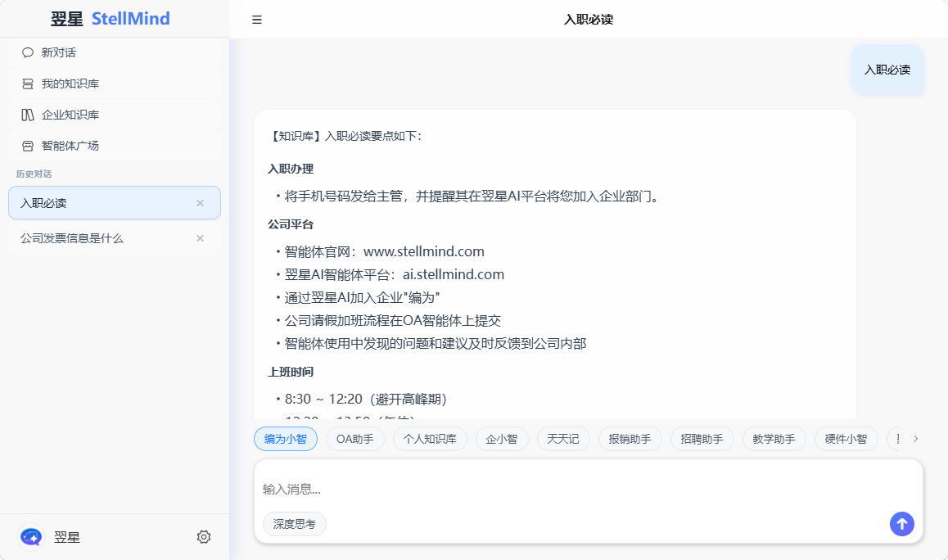Click the new conversation chat bubble icon
The image size is (948, 560).
click(x=27, y=52)
